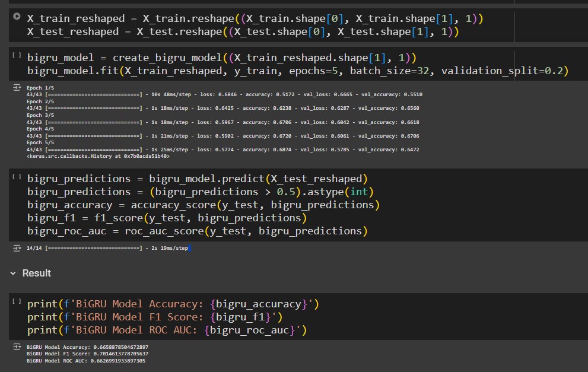The height and width of the screenshot is (372, 588).
Task: Toggle output of the training epochs cell
Action: [17, 88]
